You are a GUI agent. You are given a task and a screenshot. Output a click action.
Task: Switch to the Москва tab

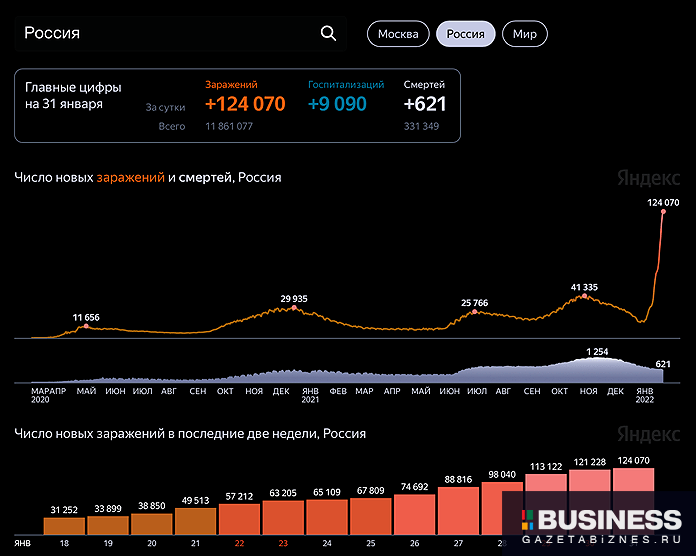point(398,34)
